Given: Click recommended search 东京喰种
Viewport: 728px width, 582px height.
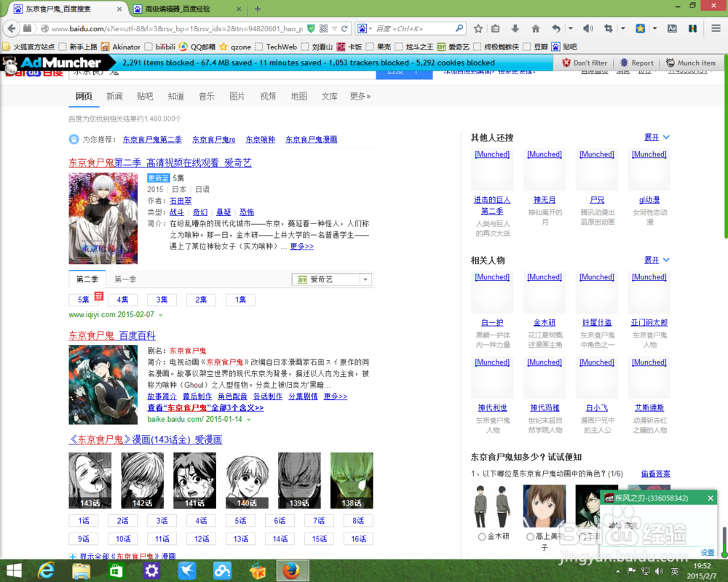Looking at the screenshot, I should (261, 139).
